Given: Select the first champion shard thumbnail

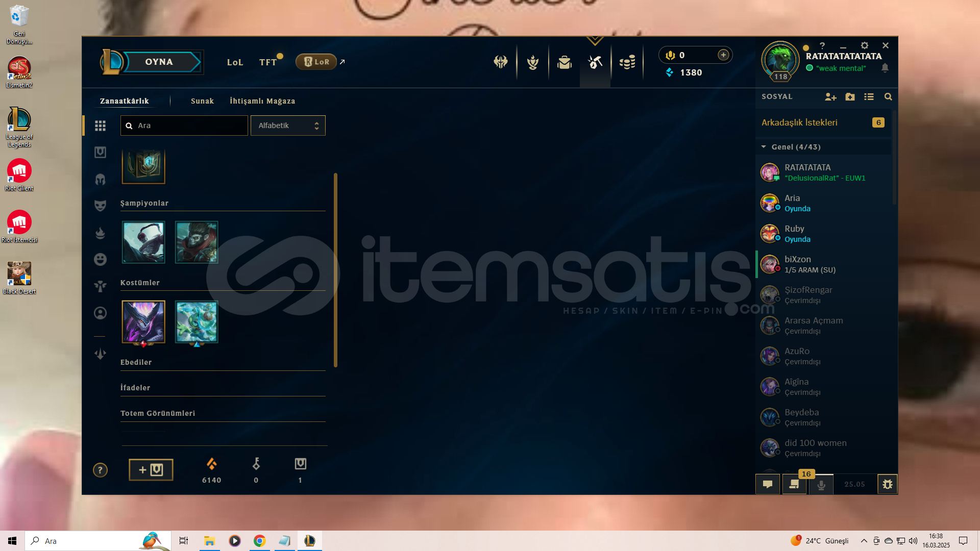Looking at the screenshot, I should click(x=143, y=242).
